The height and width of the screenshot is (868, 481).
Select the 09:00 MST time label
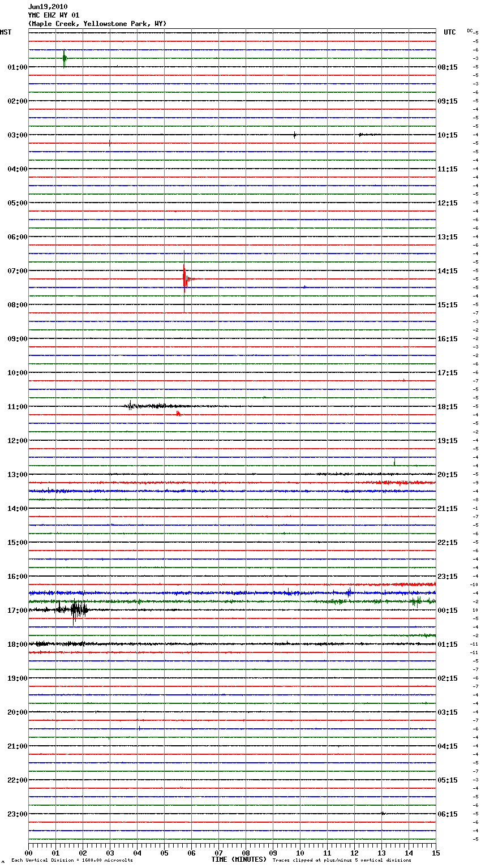[x=18, y=339]
